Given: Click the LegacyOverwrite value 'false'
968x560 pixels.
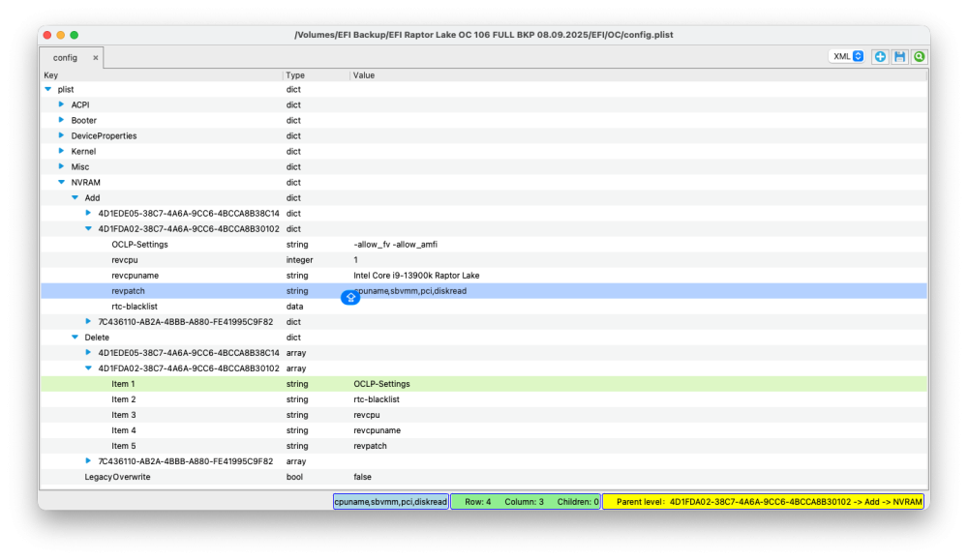Looking at the screenshot, I should pyautogui.click(x=362, y=477).
